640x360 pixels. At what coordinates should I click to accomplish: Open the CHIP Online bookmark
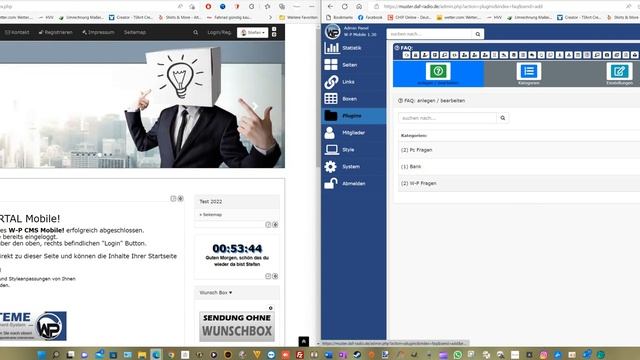(x=409, y=18)
